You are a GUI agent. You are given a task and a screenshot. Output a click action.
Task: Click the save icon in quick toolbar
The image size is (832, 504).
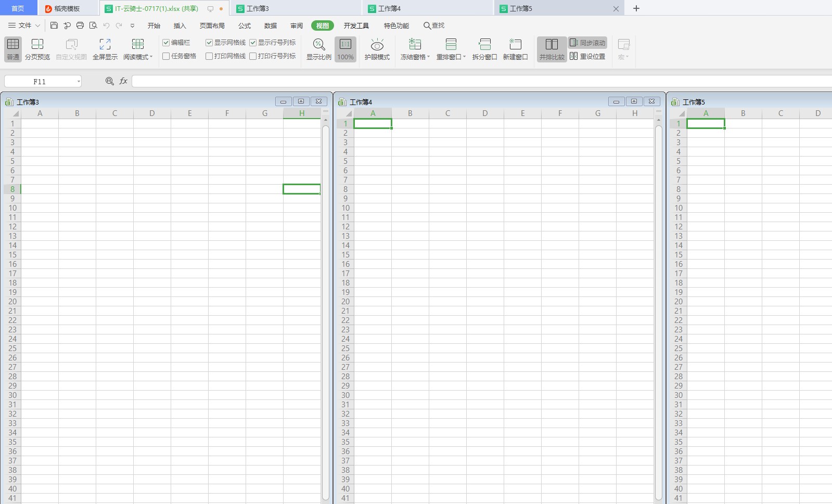click(x=54, y=25)
